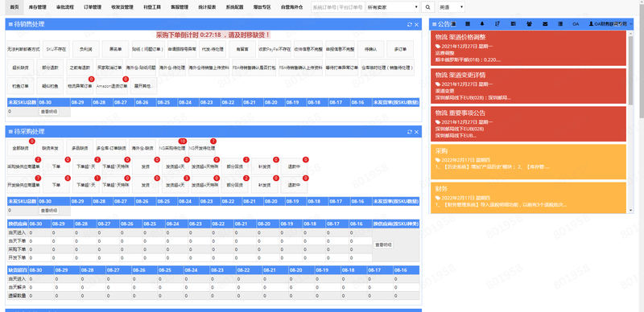Open the 采购 announcement card
The image size is (644, 312).
528,162
